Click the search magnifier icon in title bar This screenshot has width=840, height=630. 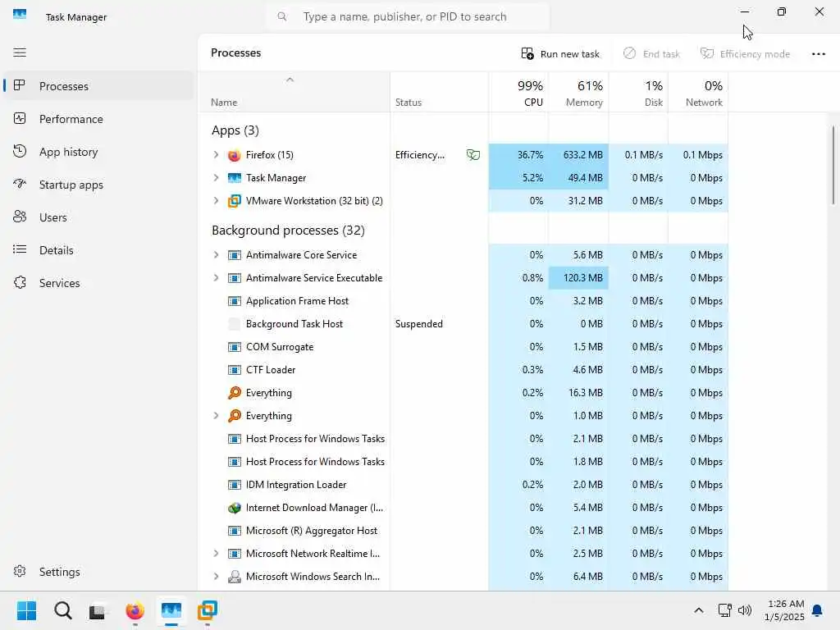282,16
